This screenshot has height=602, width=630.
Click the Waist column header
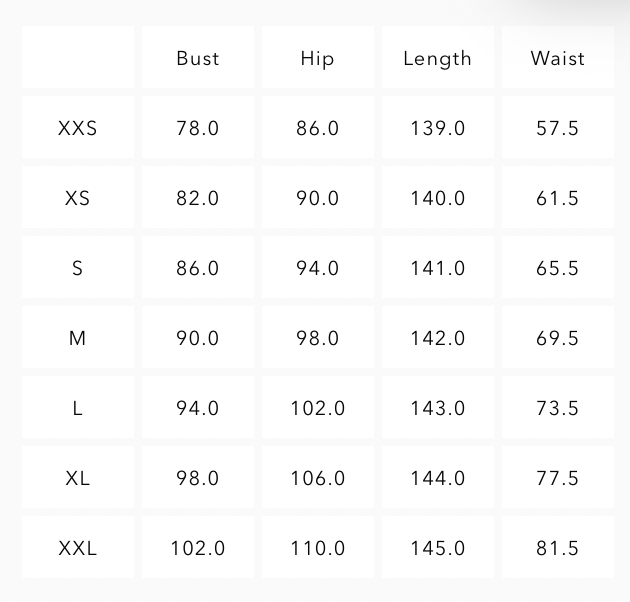[x=557, y=58]
